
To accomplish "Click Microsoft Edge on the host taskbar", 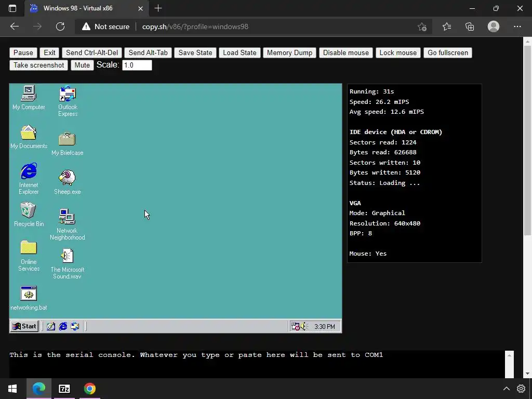I will [38, 389].
